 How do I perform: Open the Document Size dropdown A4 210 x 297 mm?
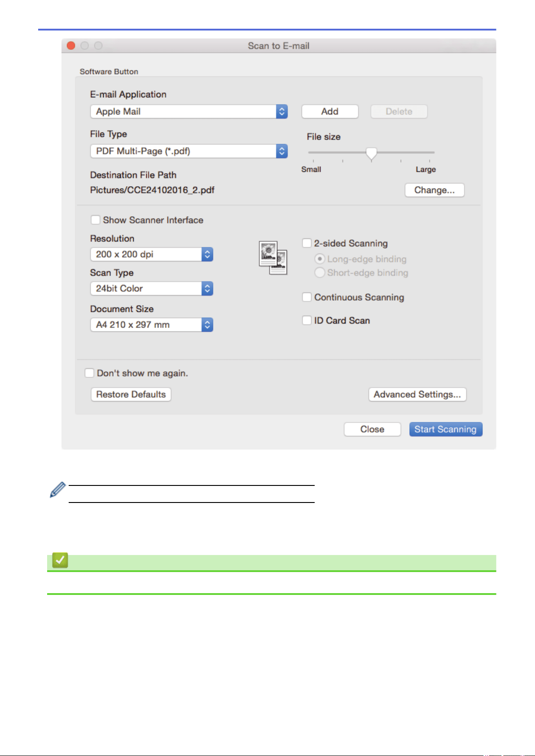[152, 325]
